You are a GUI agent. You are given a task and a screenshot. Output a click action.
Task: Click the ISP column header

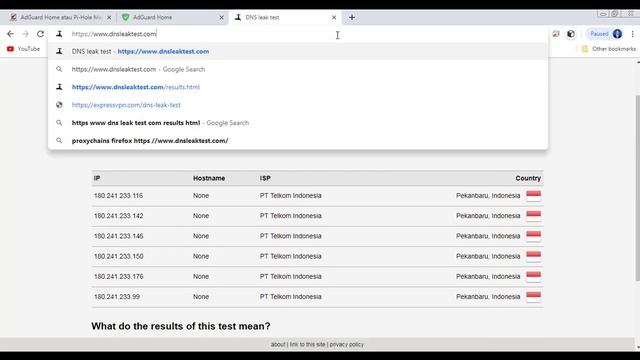coord(265,178)
